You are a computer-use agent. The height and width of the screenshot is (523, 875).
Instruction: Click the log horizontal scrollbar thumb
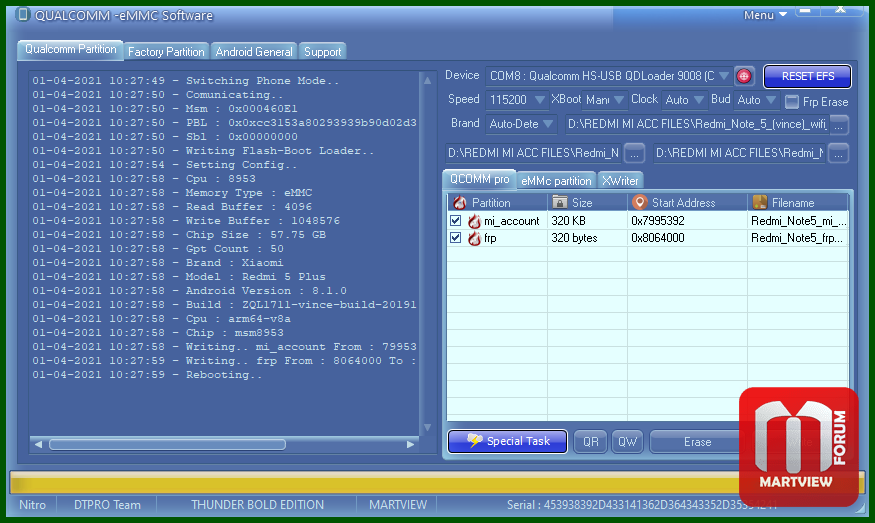tap(167, 444)
